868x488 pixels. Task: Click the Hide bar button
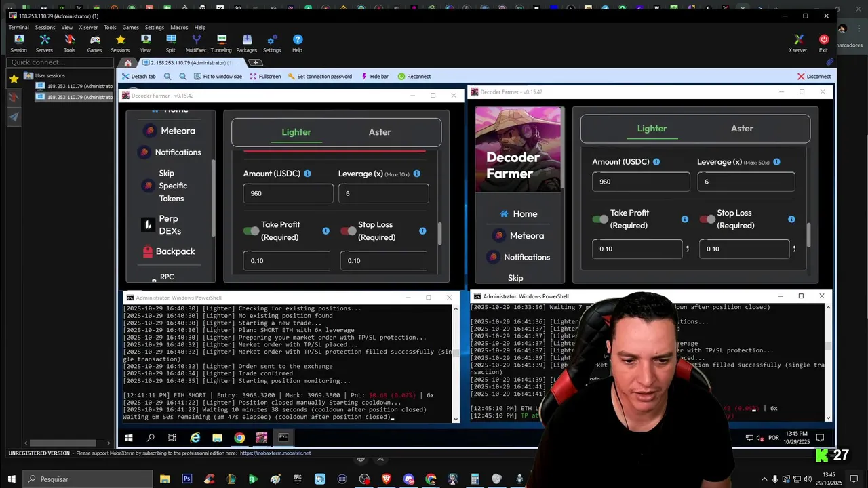click(x=375, y=77)
